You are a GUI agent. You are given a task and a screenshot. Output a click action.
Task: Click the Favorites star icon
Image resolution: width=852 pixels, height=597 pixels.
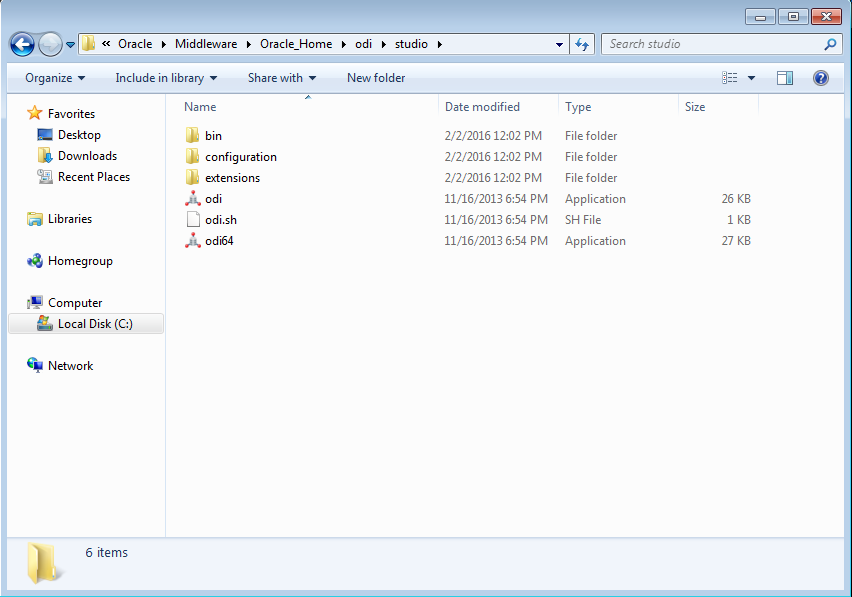[35, 113]
